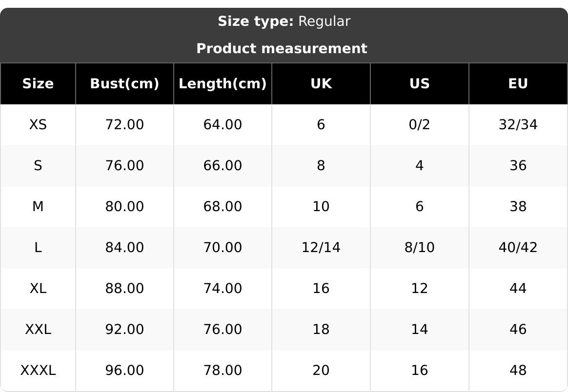Click the 72.00 bust value
Viewport: 568px width, 392px height.
coord(124,125)
